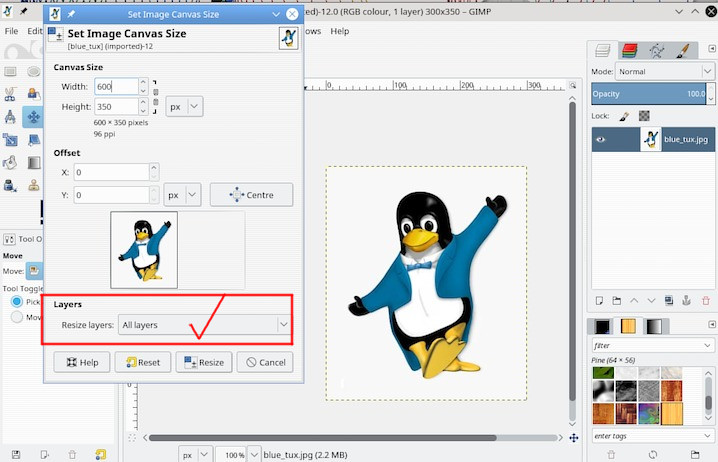Open patterns dock tab menu arrow
Viewport: 718px width, 462px height.
712,324
